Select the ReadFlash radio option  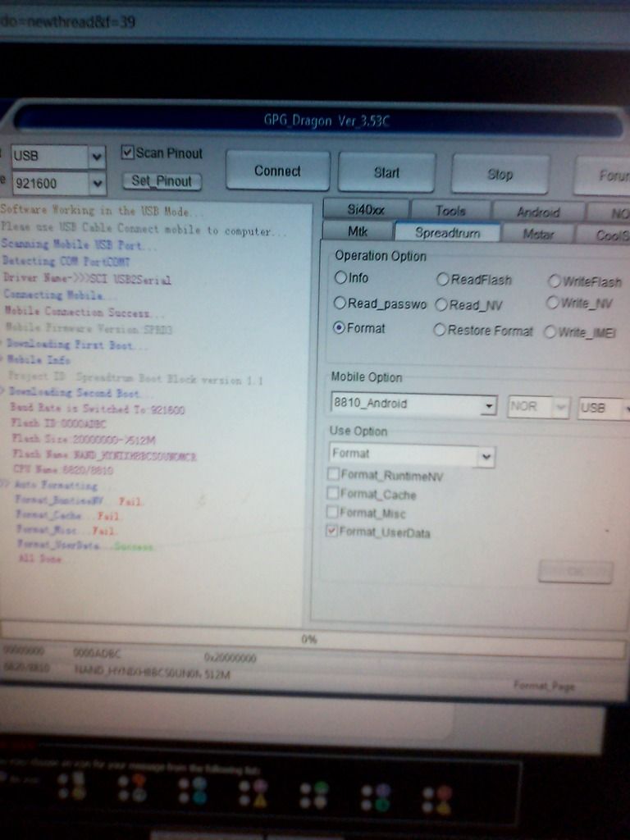click(442, 280)
